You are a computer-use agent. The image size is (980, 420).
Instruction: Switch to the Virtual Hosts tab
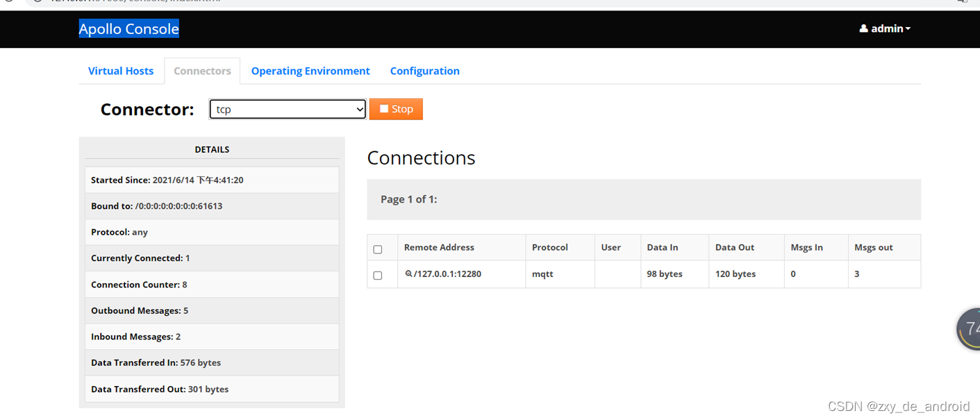click(121, 71)
